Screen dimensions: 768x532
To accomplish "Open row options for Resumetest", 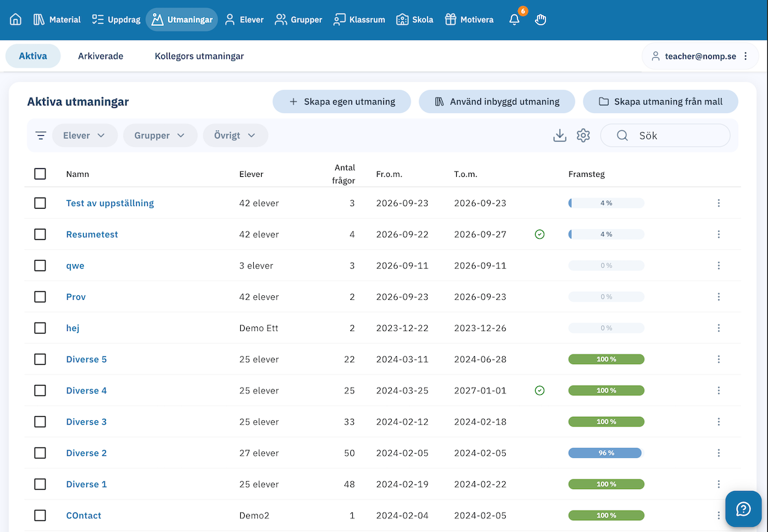I will click(719, 234).
